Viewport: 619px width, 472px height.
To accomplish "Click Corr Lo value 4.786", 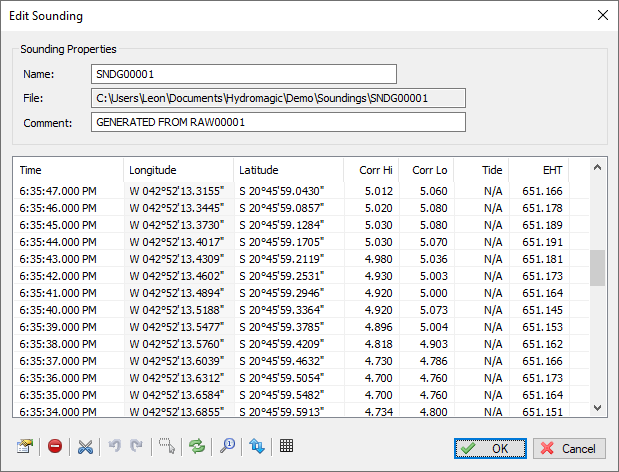I will 433,361.
